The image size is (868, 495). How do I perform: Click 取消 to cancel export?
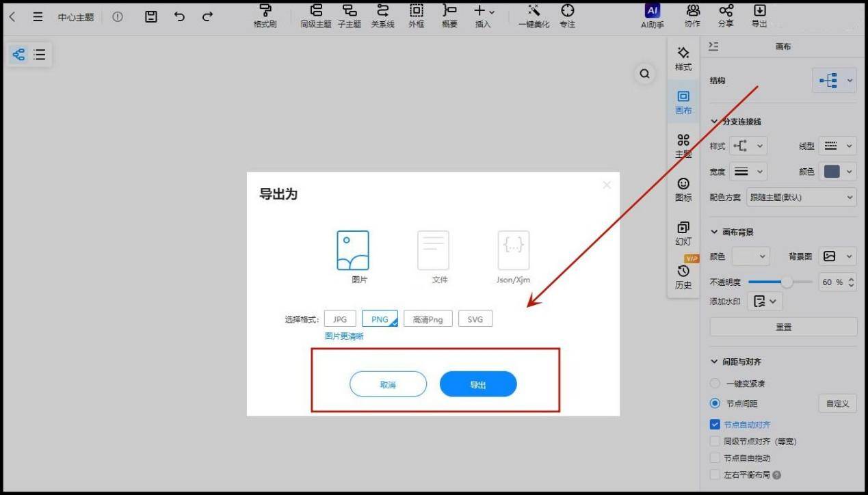point(388,384)
